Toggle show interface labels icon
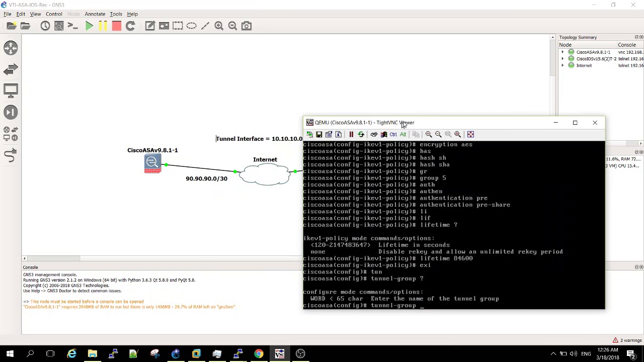This screenshot has width=644, height=362. coord(59,26)
